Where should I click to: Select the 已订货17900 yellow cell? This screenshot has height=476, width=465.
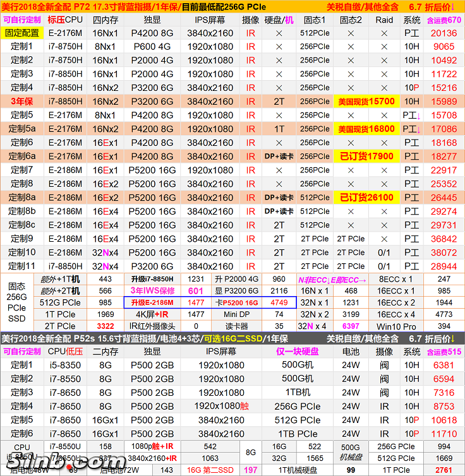tap(366, 157)
